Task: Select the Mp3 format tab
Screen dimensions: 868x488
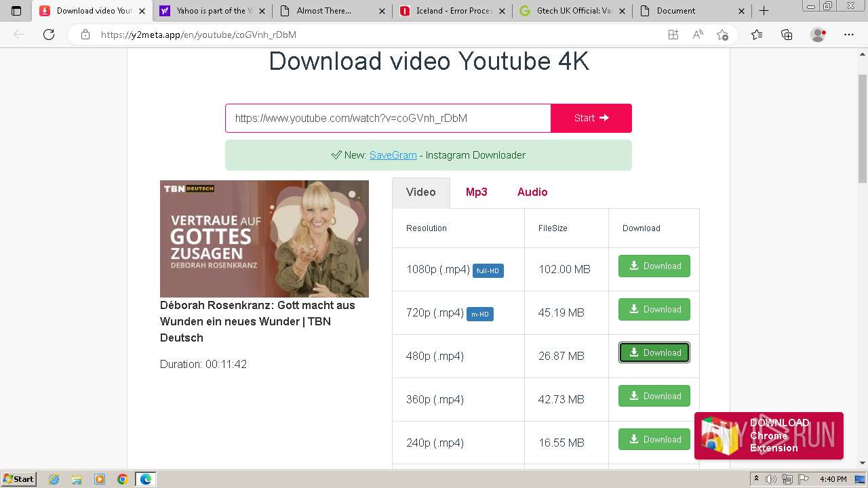Action: coord(477,192)
